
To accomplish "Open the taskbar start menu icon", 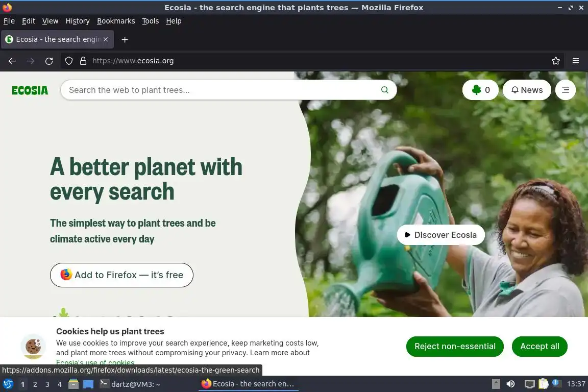I will (8, 384).
